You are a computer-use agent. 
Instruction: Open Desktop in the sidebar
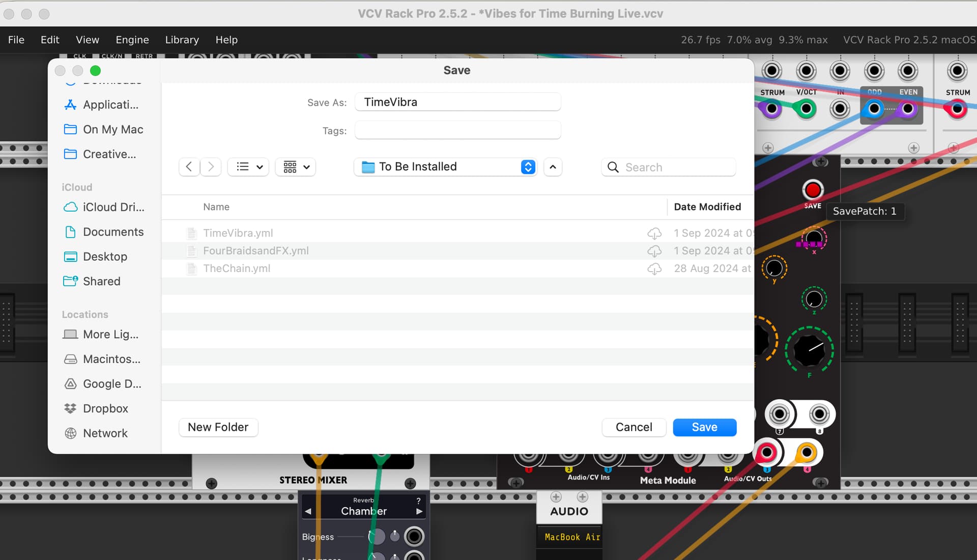coord(96,256)
